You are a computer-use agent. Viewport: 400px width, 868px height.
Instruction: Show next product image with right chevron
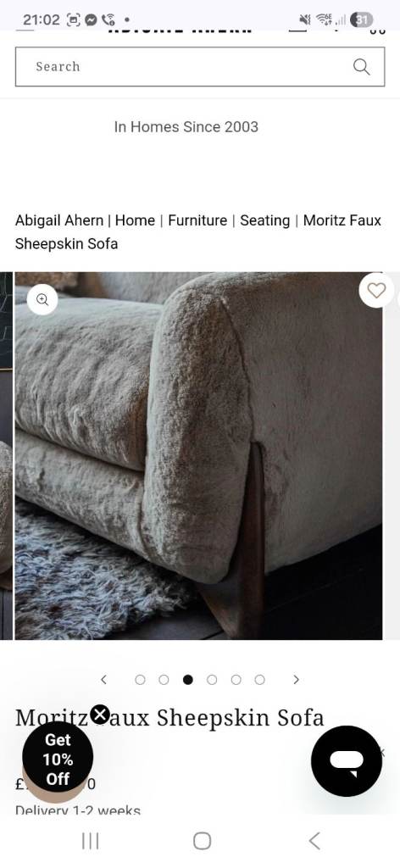pos(296,680)
